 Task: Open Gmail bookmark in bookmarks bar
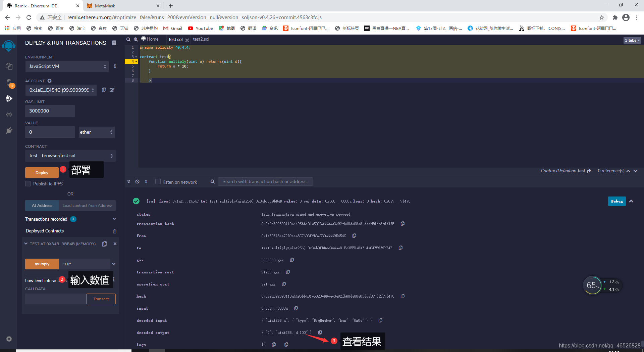point(173,29)
